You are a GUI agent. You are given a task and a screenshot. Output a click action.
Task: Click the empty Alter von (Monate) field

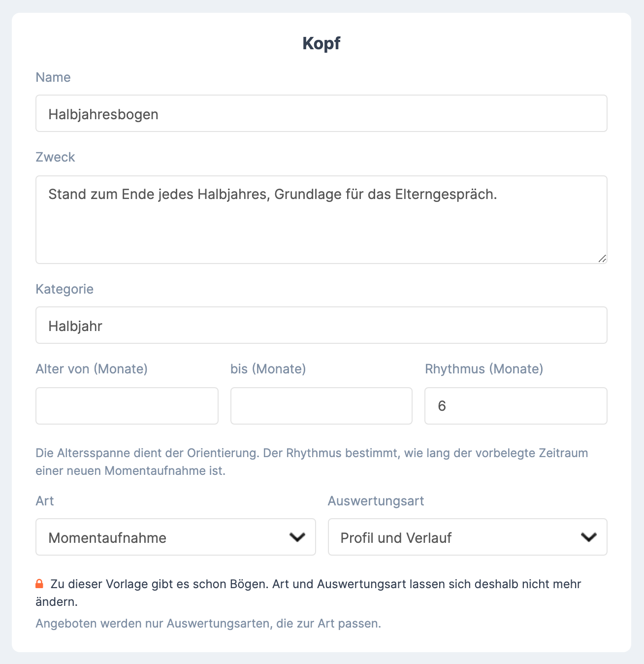pyautogui.click(x=127, y=406)
